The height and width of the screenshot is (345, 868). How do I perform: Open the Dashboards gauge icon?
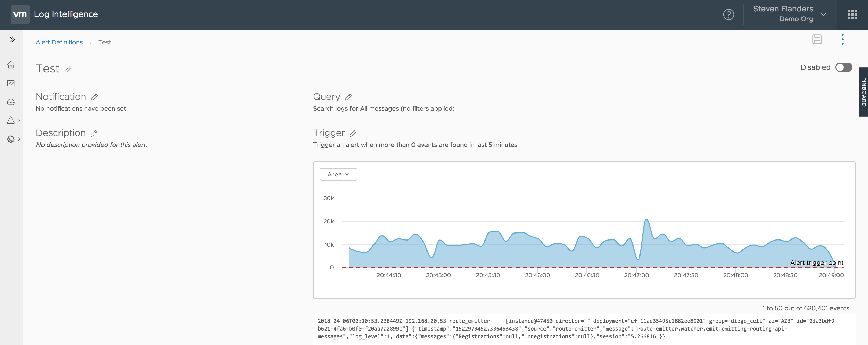[x=11, y=102]
